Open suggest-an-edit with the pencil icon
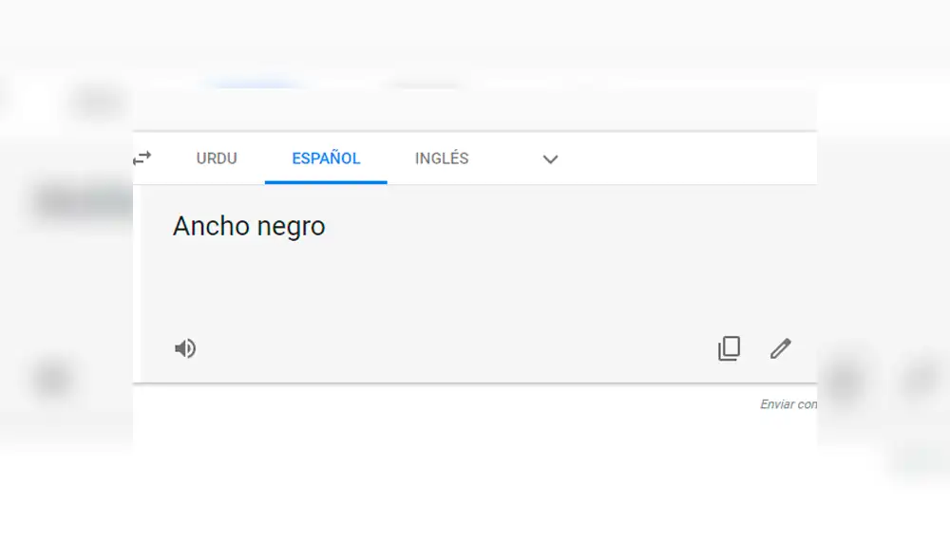Screen dimensions: 950x560 (x=781, y=348)
